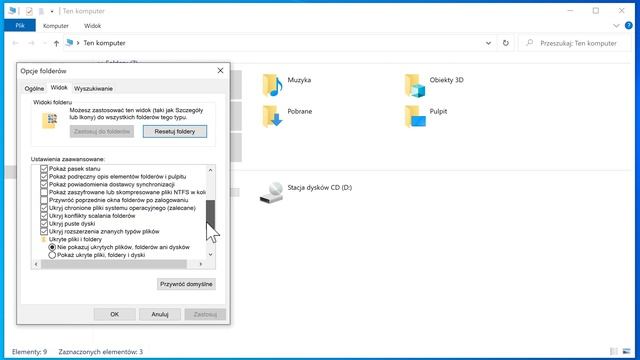Image resolution: width=640 pixels, height=360 pixels.
Task: Toggle Pokaż pasek stanu checkbox
Action: (x=44, y=169)
